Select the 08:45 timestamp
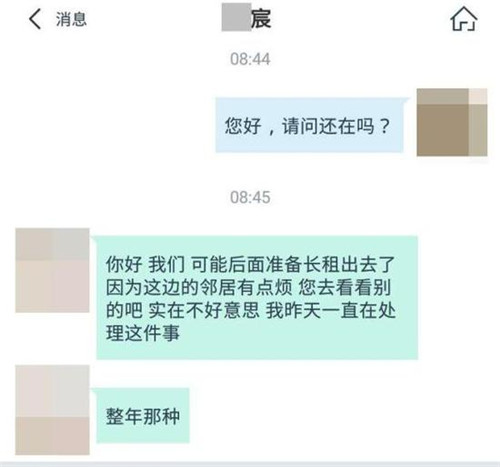Viewport: 500px width, 467px height. click(250, 197)
